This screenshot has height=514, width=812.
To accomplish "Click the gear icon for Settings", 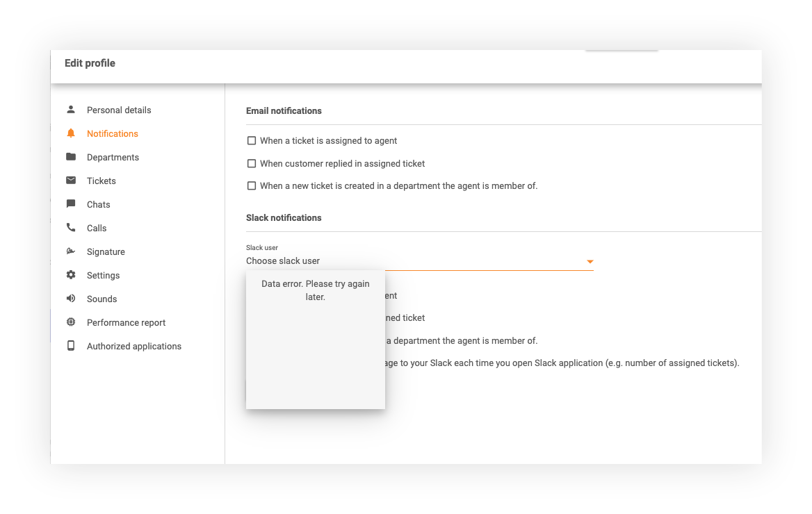I will point(70,275).
